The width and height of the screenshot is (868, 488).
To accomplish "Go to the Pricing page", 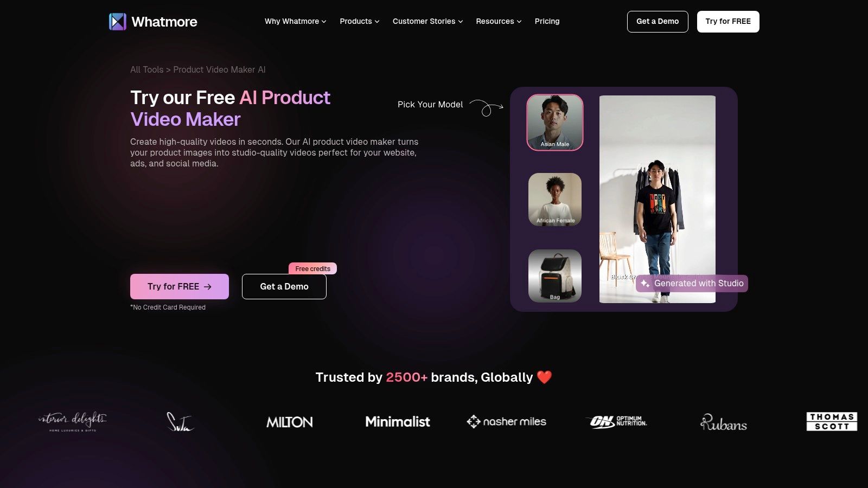I will point(547,21).
